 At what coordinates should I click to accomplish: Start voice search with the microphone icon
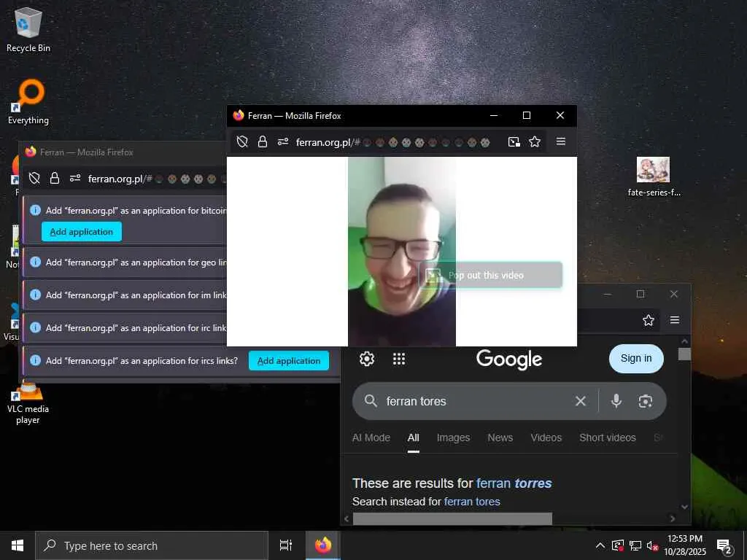click(616, 402)
